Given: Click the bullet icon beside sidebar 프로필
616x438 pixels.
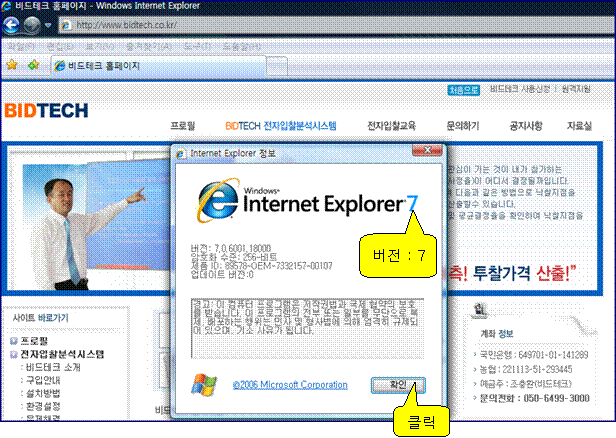Looking at the screenshot, I should tap(14, 341).
